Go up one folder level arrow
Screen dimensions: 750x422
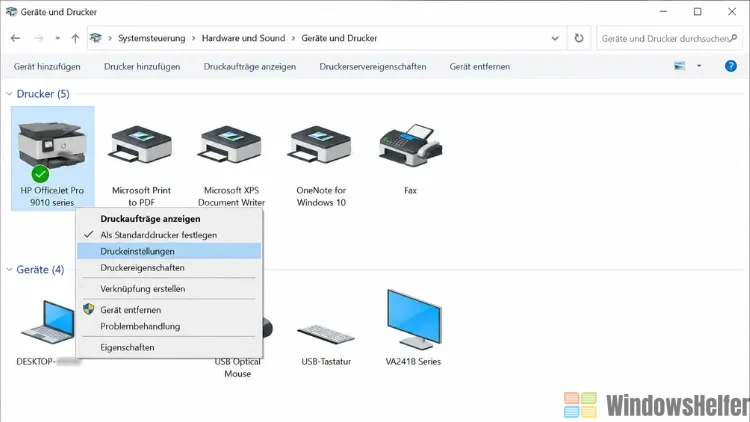pyautogui.click(x=75, y=38)
